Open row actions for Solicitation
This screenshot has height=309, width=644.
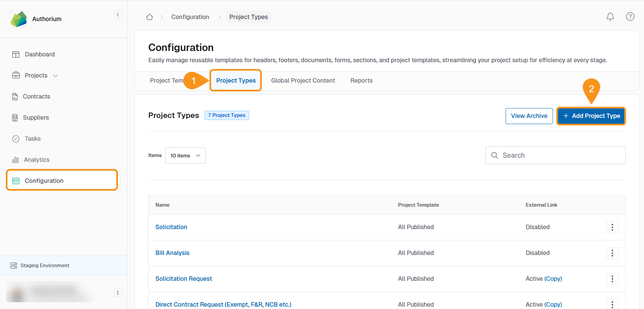click(x=612, y=227)
